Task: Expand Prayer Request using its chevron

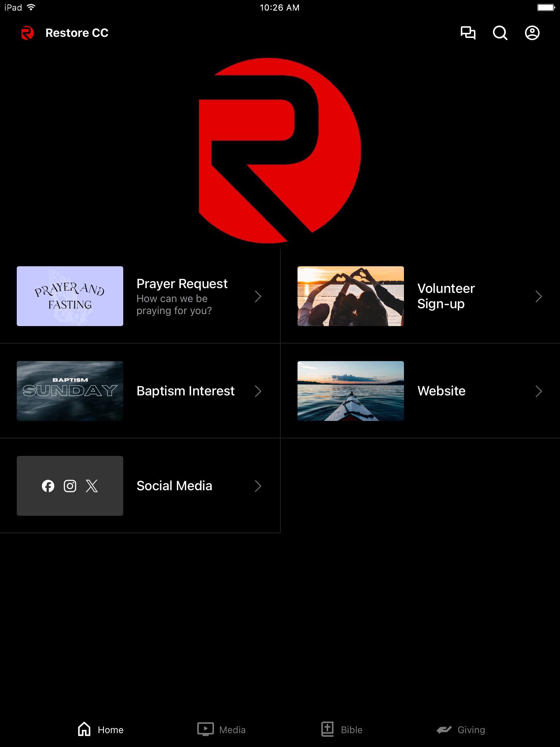Action: tap(258, 297)
